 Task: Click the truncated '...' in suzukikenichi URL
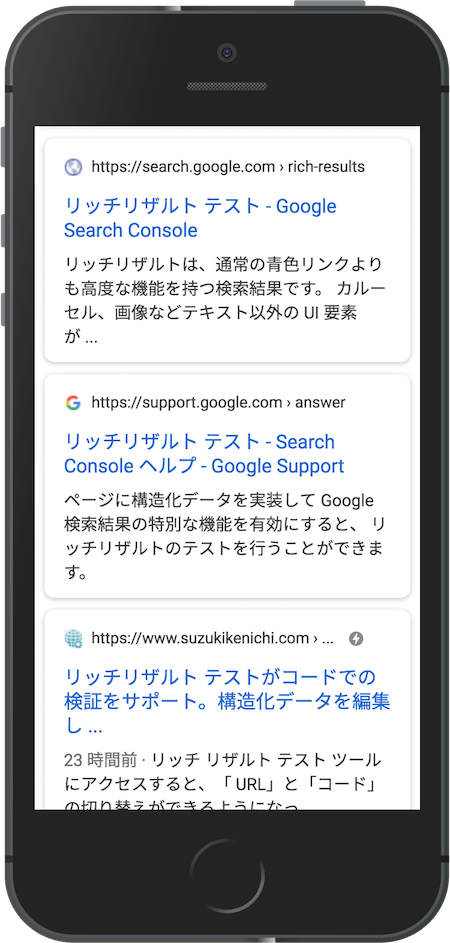coord(328,639)
